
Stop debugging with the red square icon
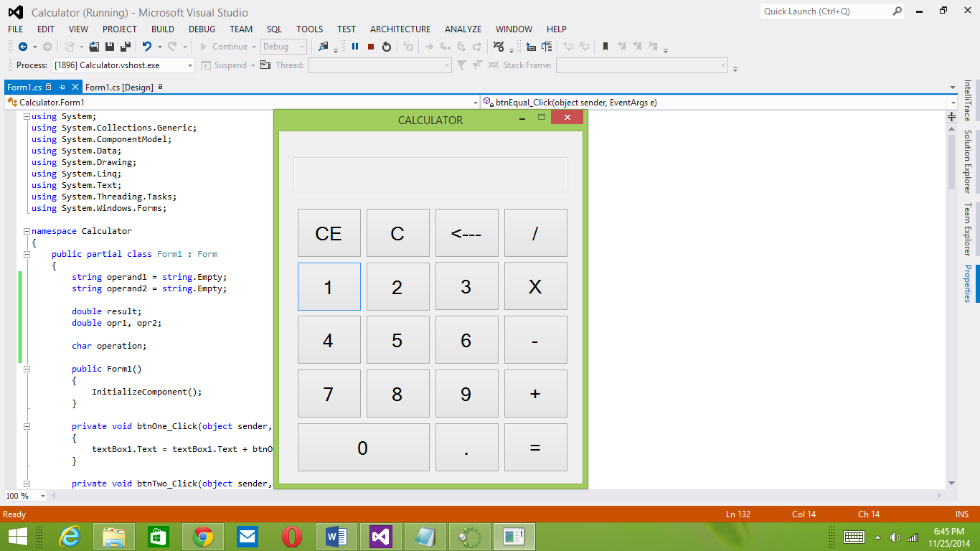(x=371, y=46)
